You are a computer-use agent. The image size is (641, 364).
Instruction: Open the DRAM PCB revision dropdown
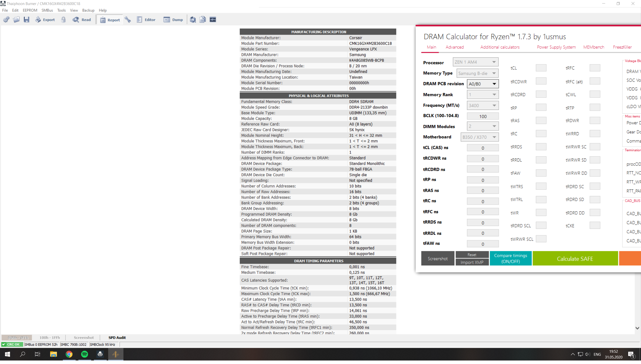(x=483, y=84)
